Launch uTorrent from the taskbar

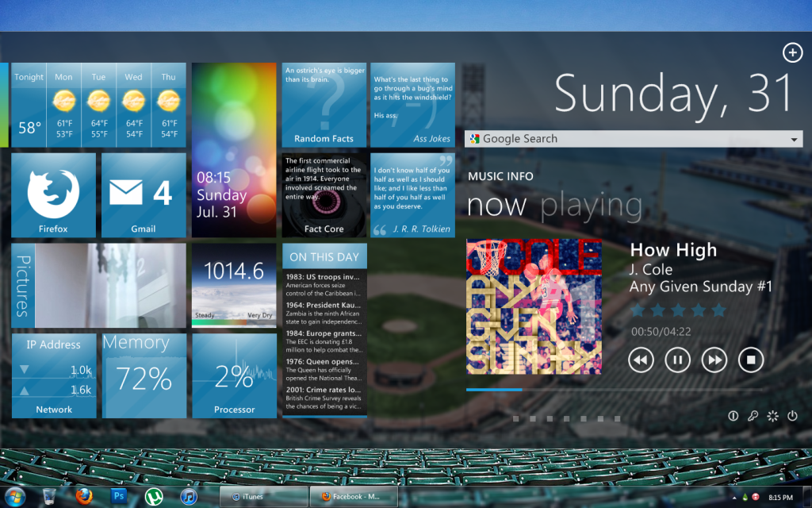(x=154, y=496)
